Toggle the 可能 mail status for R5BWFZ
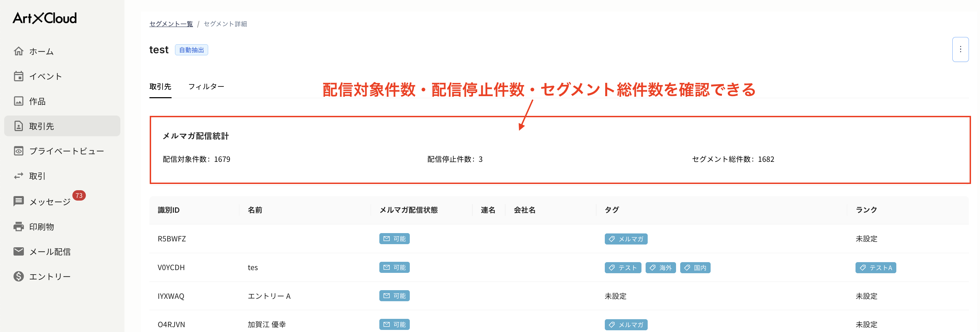Viewport: 980px width, 332px height. coord(394,238)
